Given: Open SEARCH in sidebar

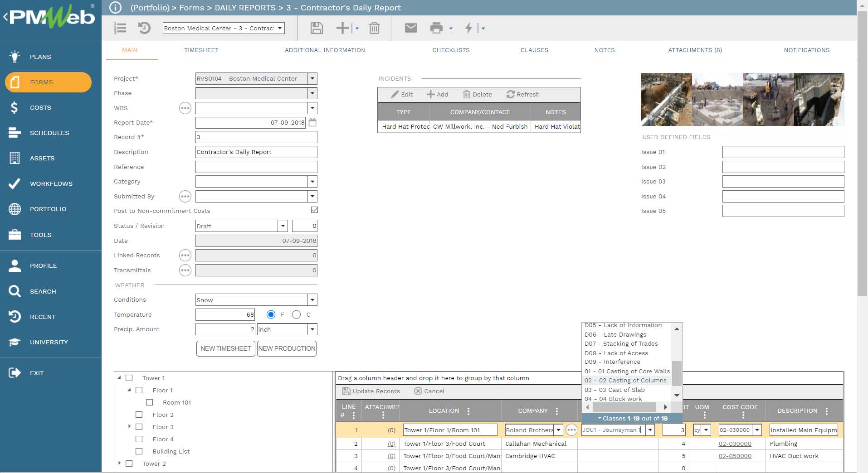Looking at the screenshot, I should point(43,291).
